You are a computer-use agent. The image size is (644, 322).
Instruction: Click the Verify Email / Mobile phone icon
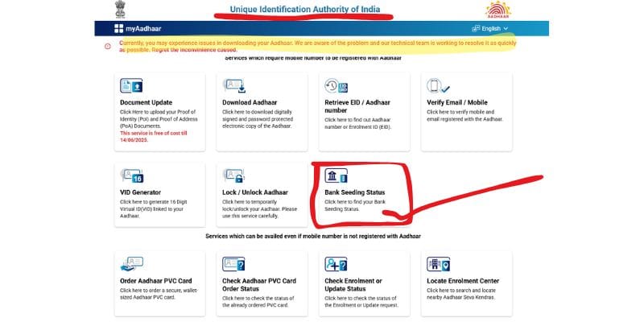coord(438,86)
